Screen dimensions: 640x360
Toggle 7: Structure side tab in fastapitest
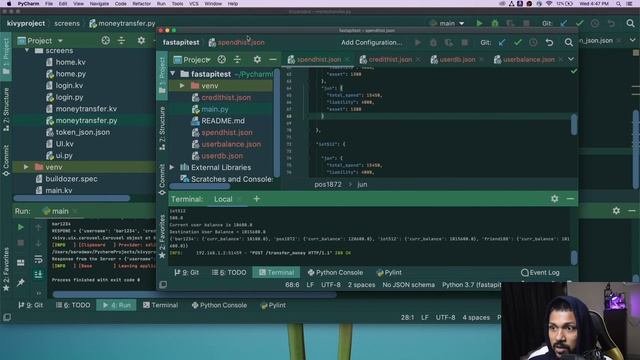162,128
